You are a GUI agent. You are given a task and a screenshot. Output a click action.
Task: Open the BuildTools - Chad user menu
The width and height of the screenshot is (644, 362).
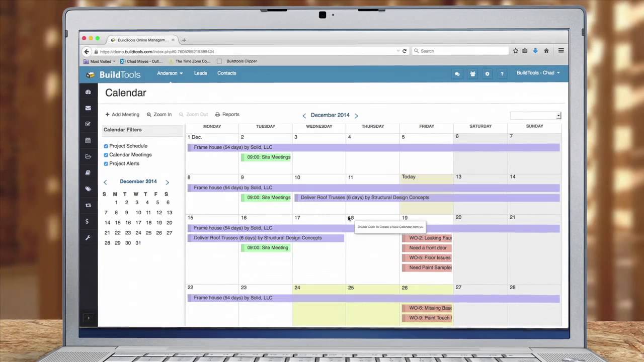click(538, 73)
